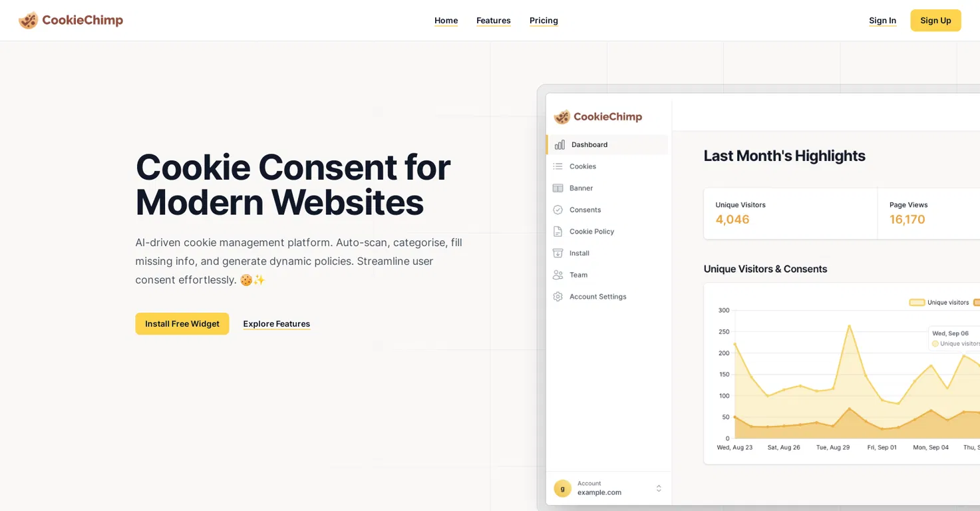Open the Team people icon

(558, 275)
